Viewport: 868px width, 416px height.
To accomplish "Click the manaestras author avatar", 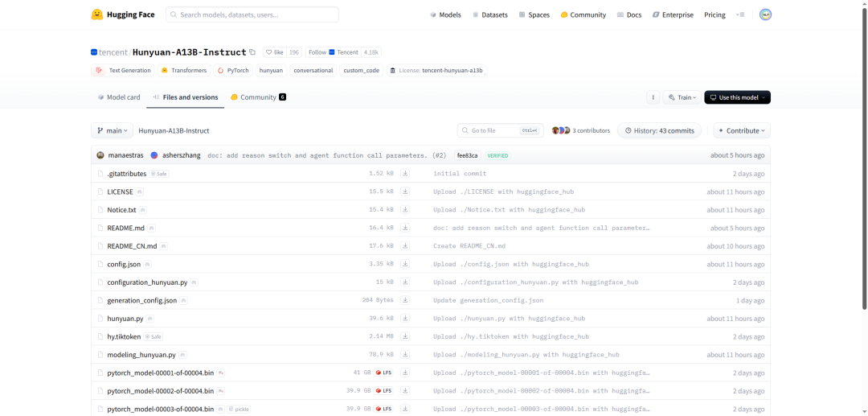I will [100, 155].
